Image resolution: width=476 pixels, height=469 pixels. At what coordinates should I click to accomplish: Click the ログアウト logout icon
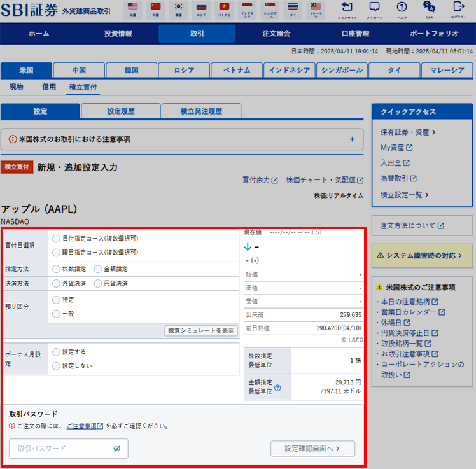(x=458, y=10)
